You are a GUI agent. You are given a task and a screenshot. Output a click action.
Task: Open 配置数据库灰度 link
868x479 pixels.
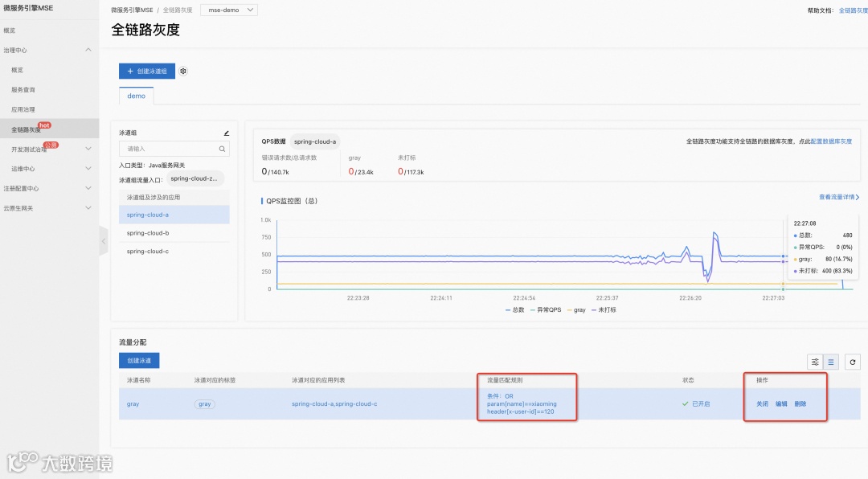click(831, 141)
